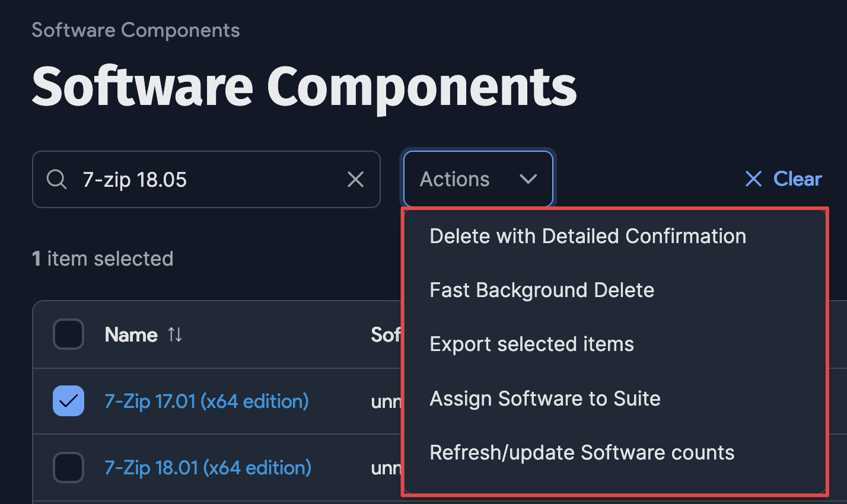Toggle the select-all checkbox in header

point(68,334)
